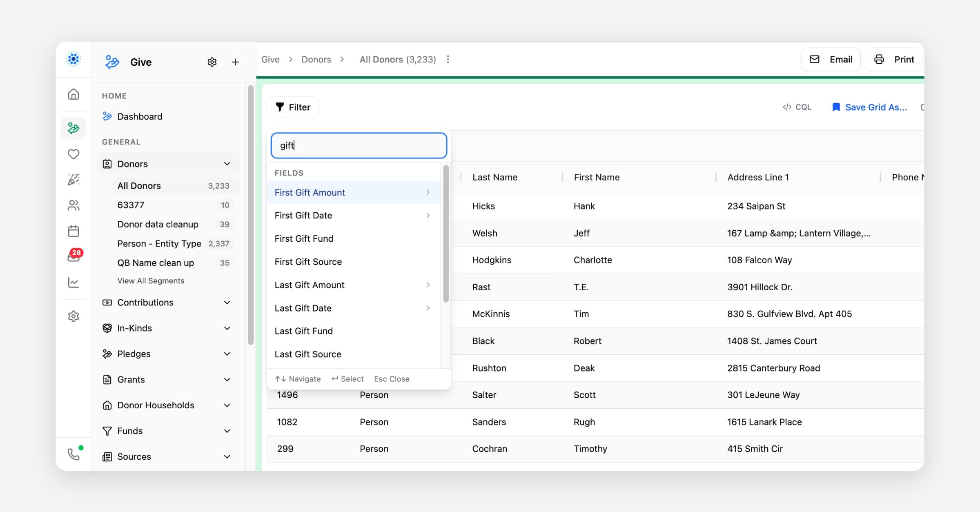Select Last Gift Date field
This screenshot has height=512, width=980.
354,308
